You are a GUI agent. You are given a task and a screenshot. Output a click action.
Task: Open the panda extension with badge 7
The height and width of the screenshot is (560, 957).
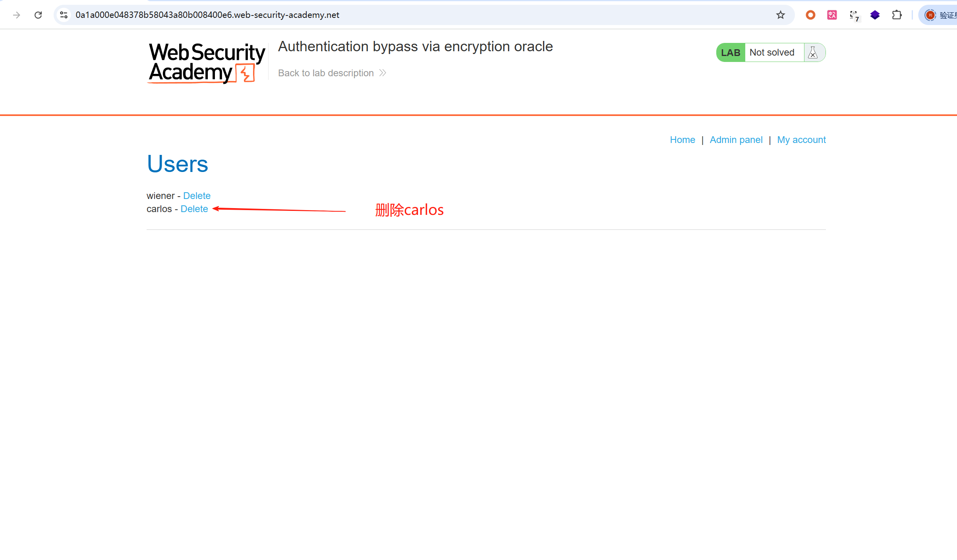[854, 15]
